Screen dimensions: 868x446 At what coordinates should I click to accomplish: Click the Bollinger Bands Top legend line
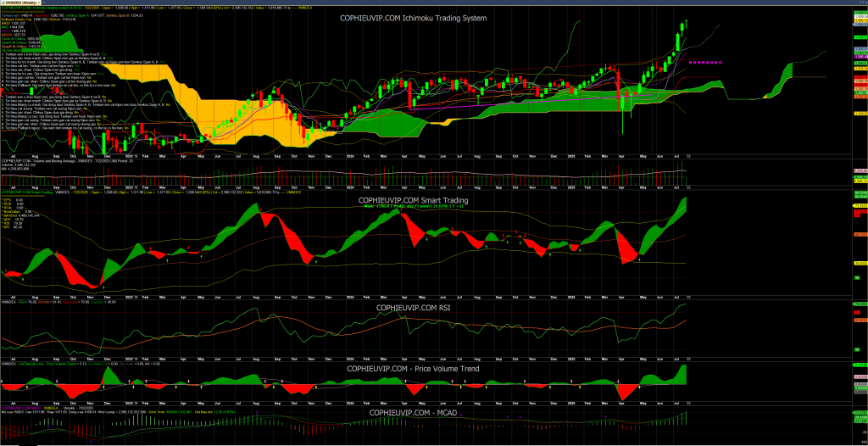[x=25, y=20]
